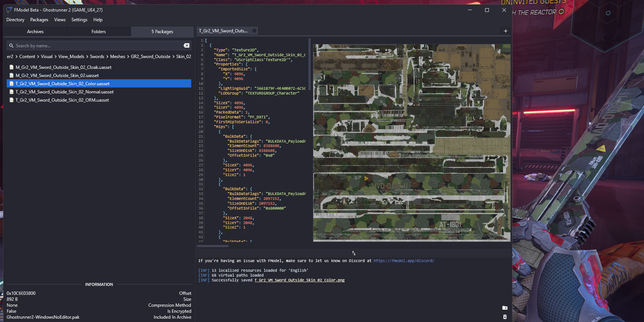This screenshot has width=644, height=322.
Task: Open the fmodel.app/discord link
Action: pos(404,261)
